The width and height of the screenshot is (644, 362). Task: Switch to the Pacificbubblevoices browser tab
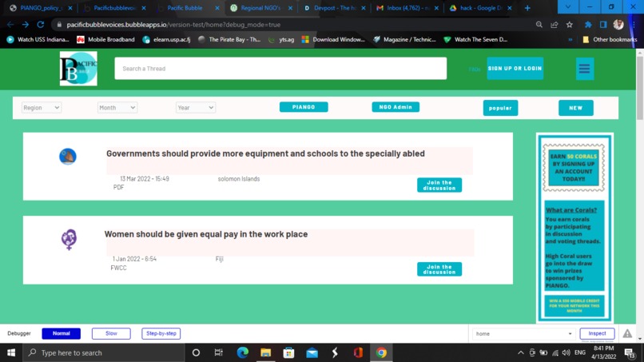coord(114,8)
